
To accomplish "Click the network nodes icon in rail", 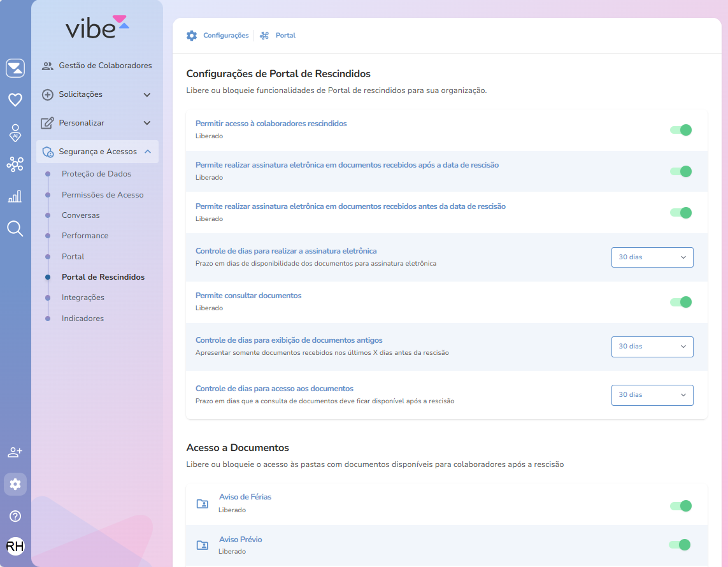I will pyautogui.click(x=15, y=164).
